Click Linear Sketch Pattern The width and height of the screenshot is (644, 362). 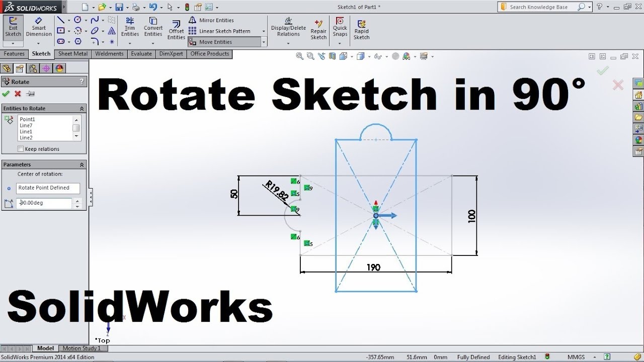click(219, 31)
